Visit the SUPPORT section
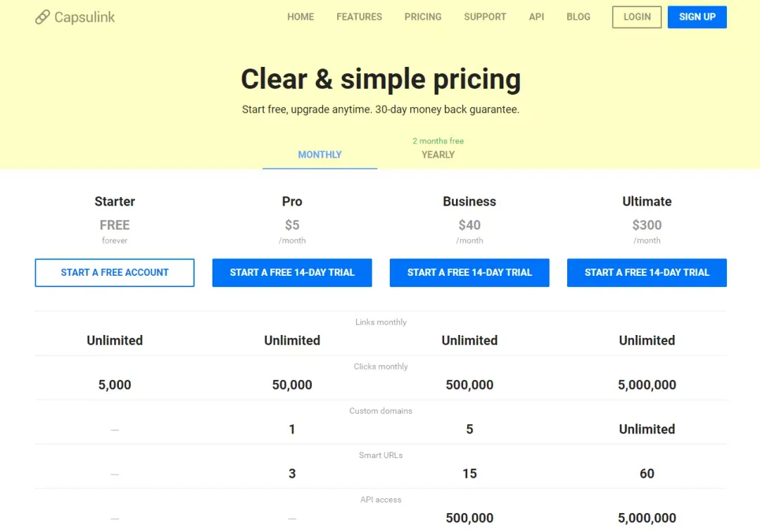This screenshot has height=532, width=760. tap(485, 17)
